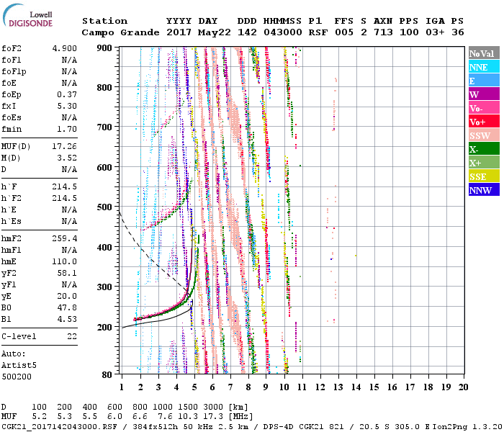Click the fxI value 5.30
The image size is (504, 432).
(x=67, y=106)
